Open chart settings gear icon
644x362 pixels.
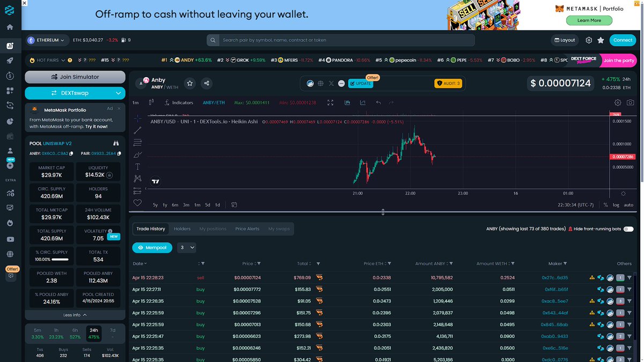click(618, 102)
